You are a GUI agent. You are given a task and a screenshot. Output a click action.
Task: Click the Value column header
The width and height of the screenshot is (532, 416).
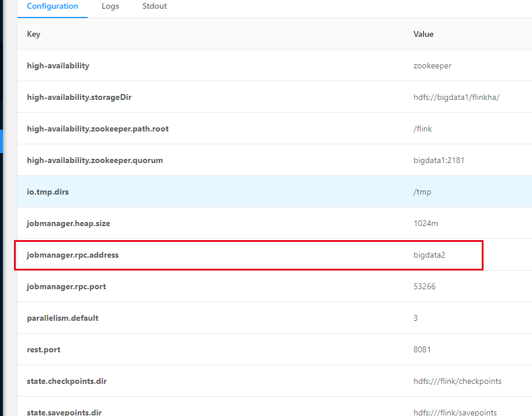click(x=423, y=34)
